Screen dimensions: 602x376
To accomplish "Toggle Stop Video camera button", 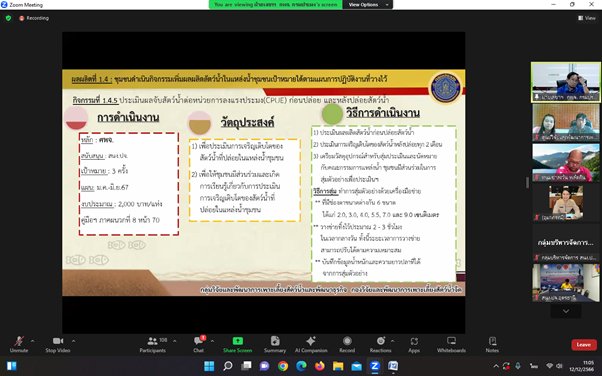I will pyautogui.click(x=58, y=345).
